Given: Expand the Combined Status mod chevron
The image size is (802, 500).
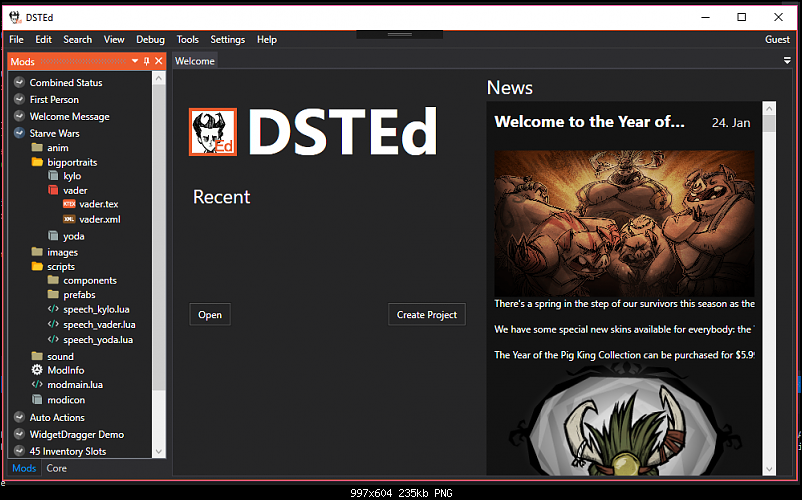Looking at the screenshot, I should click(19, 82).
